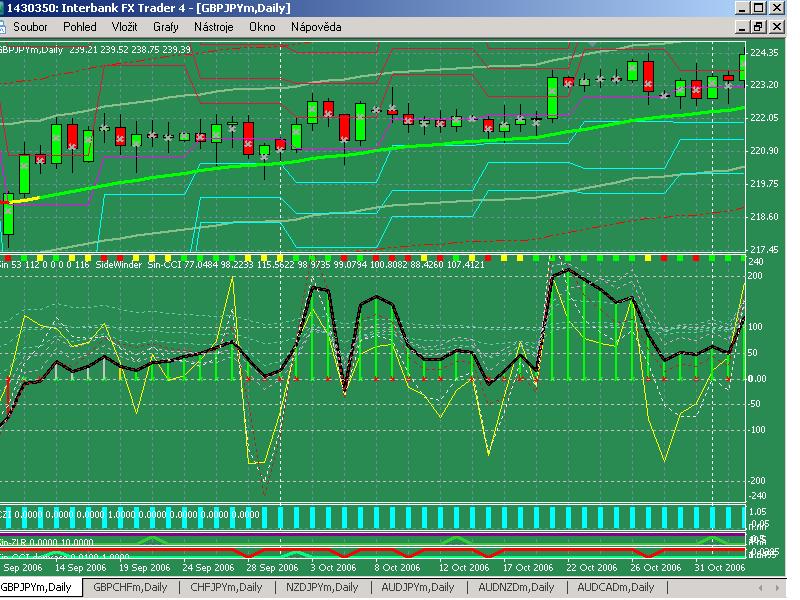800x600 pixels.
Task: Click the GBPJPYm,Daily OHLC header text
Action: tap(95, 49)
